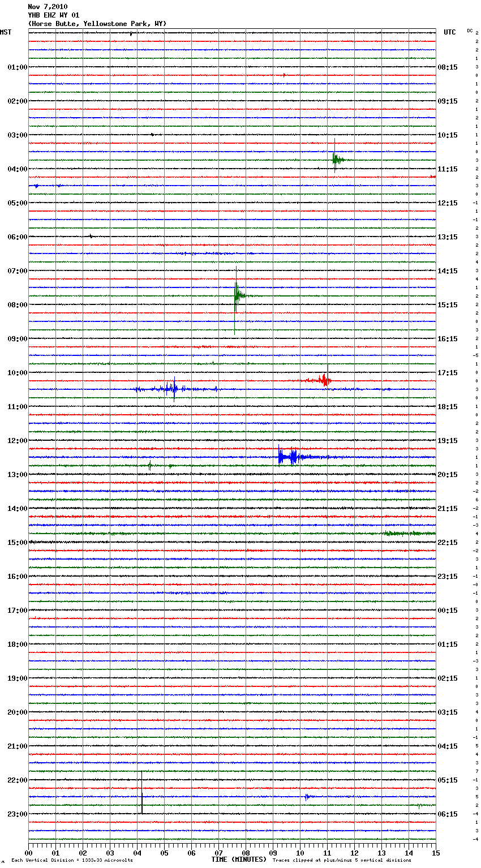Image resolution: width=481 pixels, height=868 pixels.
Task: Click the 06:15 UTC time label
Action: (448, 814)
